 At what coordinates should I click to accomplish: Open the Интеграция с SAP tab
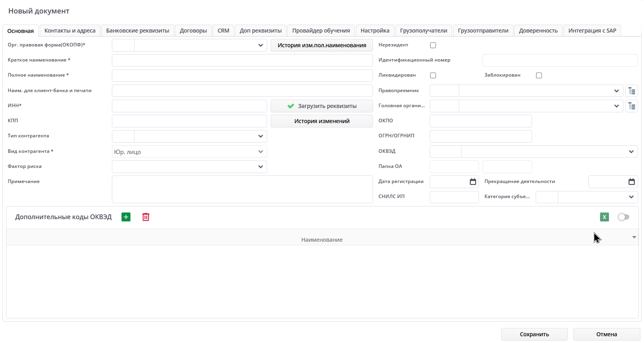592,31
